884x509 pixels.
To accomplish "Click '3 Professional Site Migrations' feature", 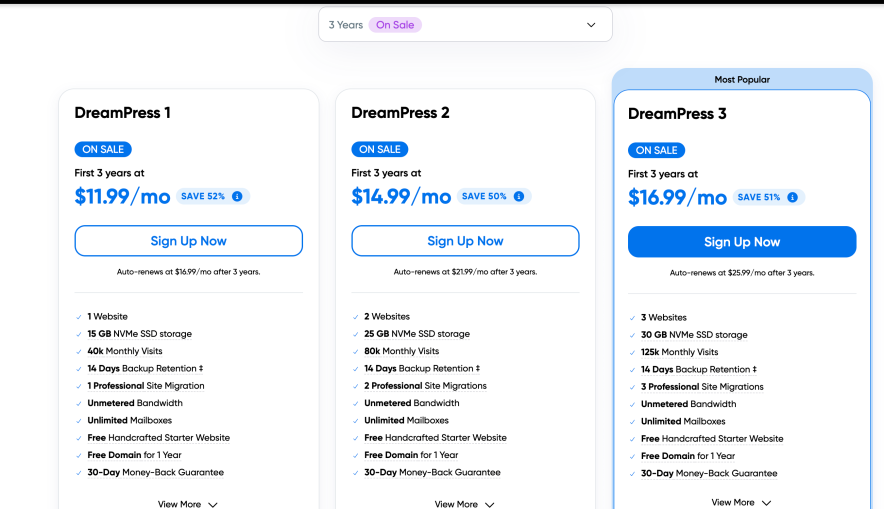I will point(702,387).
